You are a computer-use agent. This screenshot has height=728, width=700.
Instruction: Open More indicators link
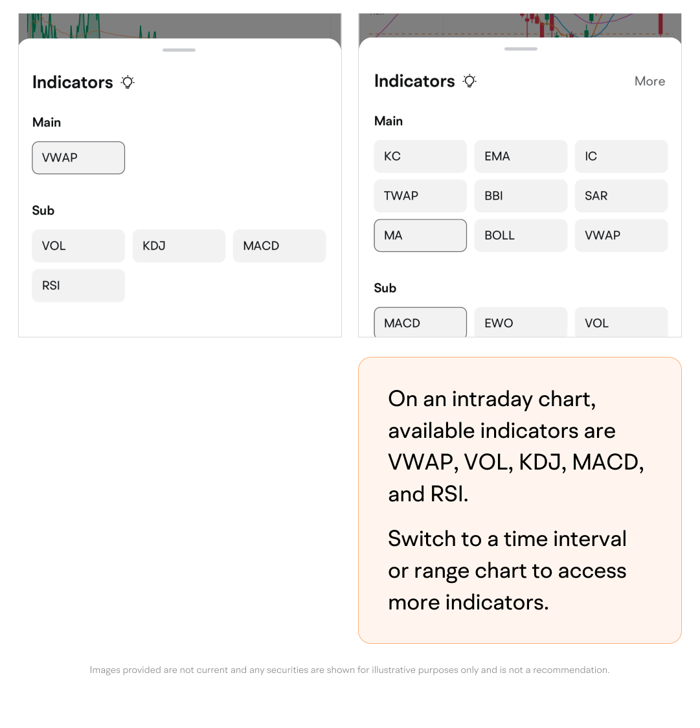click(x=649, y=81)
